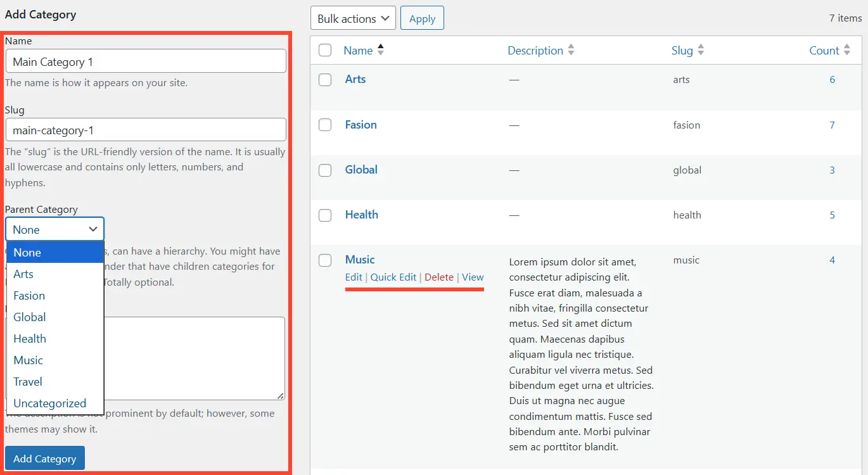This screenshot has width=868, height=475.
Task: Collapse the Parent Category dropdown
Action: coord(54,229)
